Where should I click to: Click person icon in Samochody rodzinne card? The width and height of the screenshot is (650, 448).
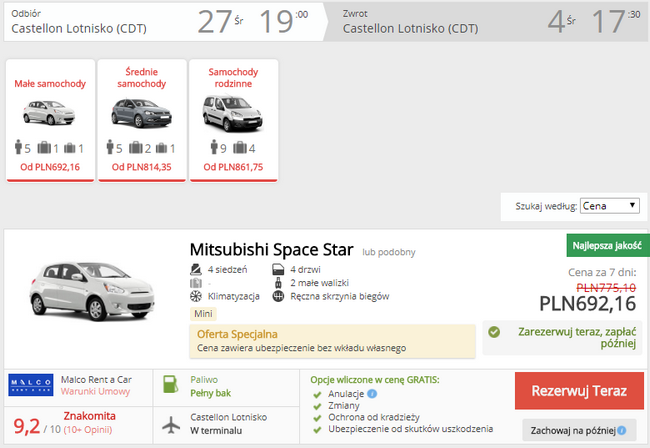(214, 147)
